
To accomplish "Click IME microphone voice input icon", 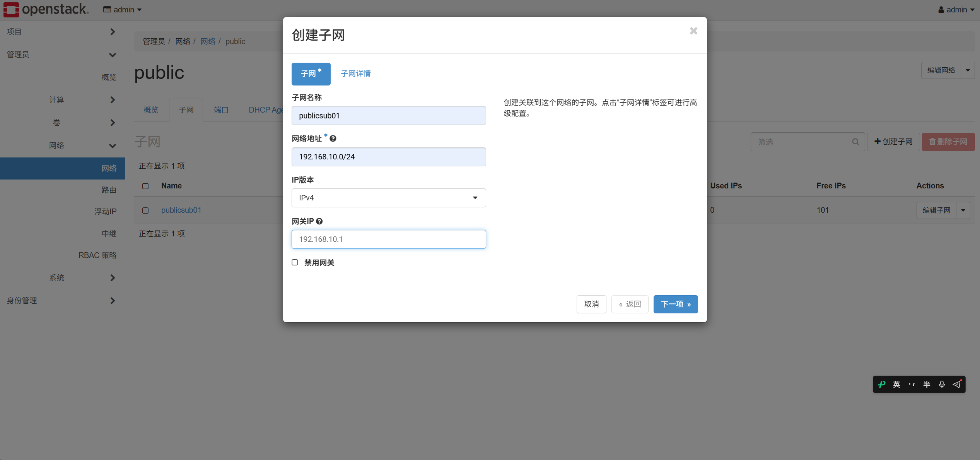I will tap(942, 384).
